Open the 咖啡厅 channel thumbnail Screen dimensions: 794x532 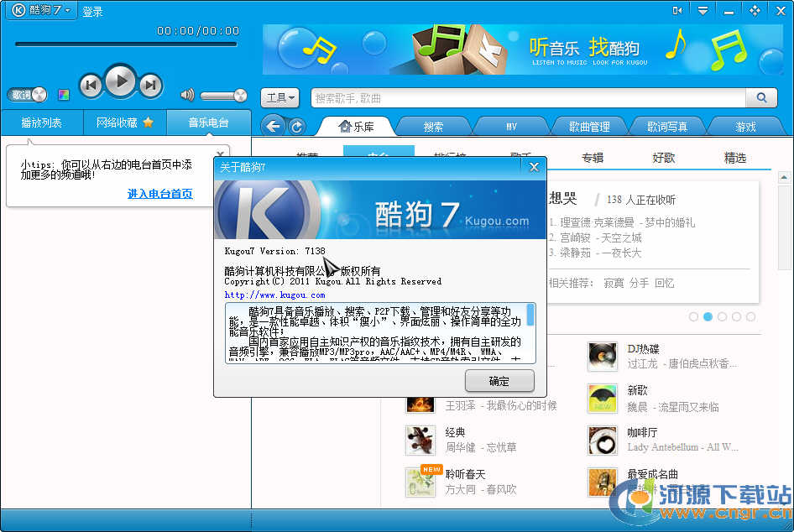[603, 441]
